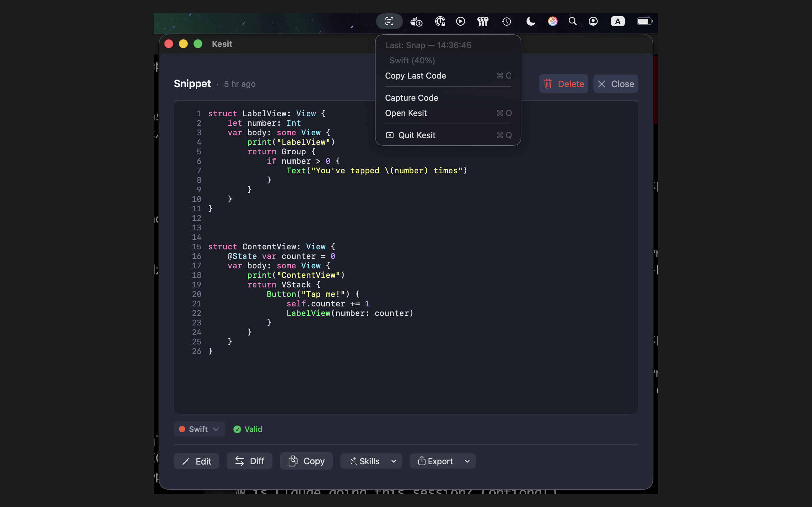812x507 pixels.
Task: Click the green Valid status checkmark
Action: coord(237,429)
